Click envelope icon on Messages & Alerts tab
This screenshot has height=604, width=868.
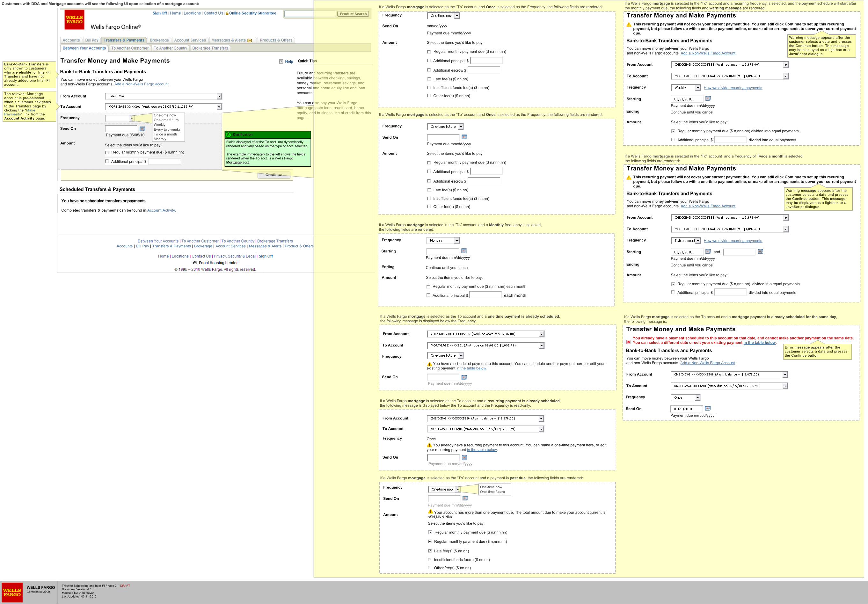[250, 40]
